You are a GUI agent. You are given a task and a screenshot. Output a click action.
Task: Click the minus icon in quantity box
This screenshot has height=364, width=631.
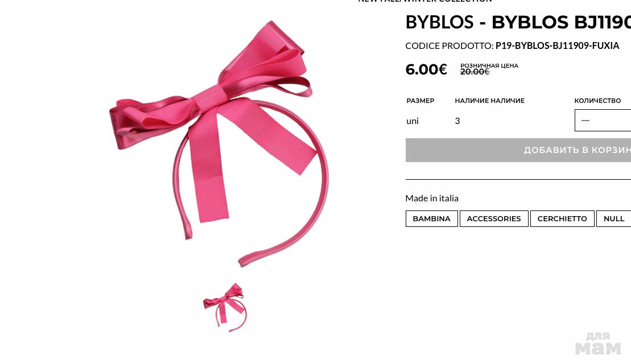pyautogui.click(x=585, y=120)
